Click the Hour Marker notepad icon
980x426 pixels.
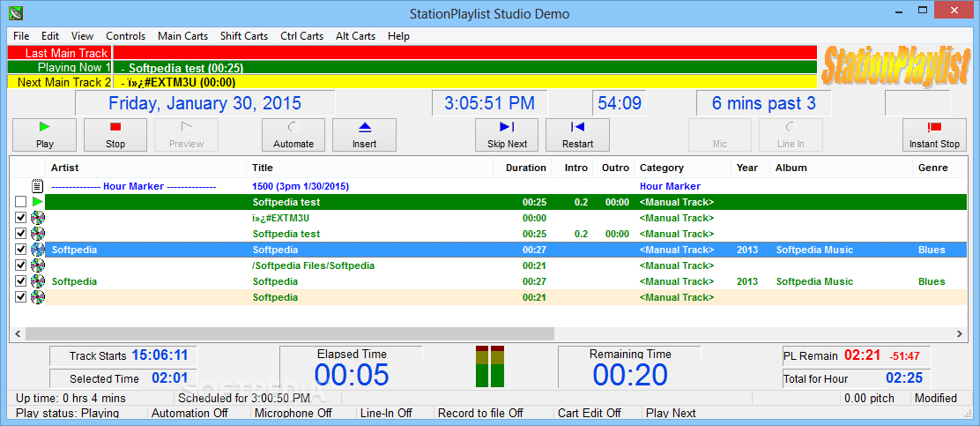point(38,186)
